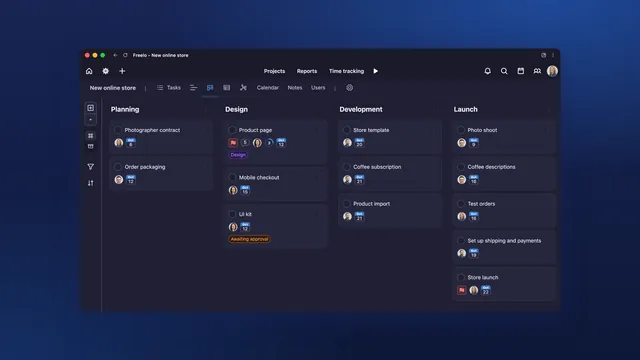Image resolution: width=640 pixels, height=360 pixels.
Task: Click the Development column heading
Action: tap(361, 109)
